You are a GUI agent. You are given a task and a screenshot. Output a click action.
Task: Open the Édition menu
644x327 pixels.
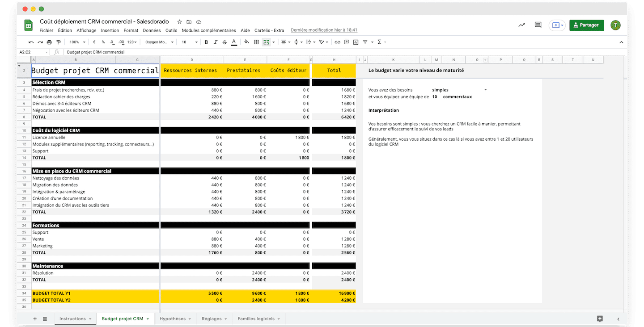65,30
